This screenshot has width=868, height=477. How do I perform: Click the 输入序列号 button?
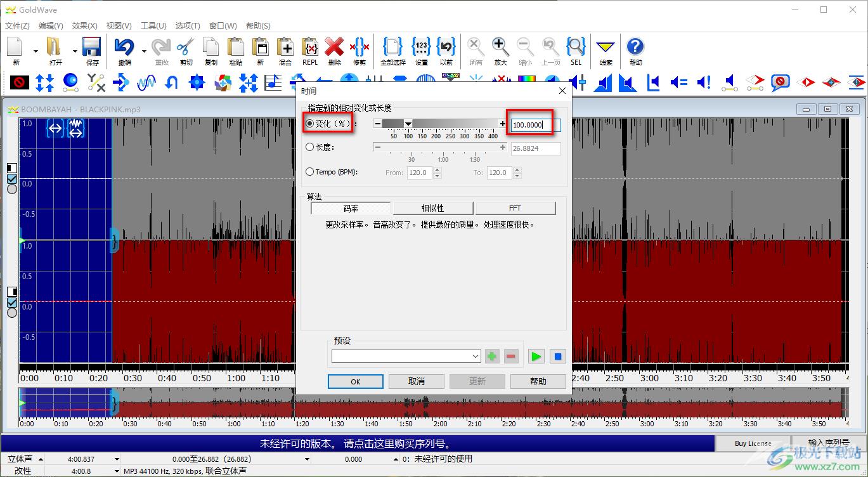coord(829,443)
